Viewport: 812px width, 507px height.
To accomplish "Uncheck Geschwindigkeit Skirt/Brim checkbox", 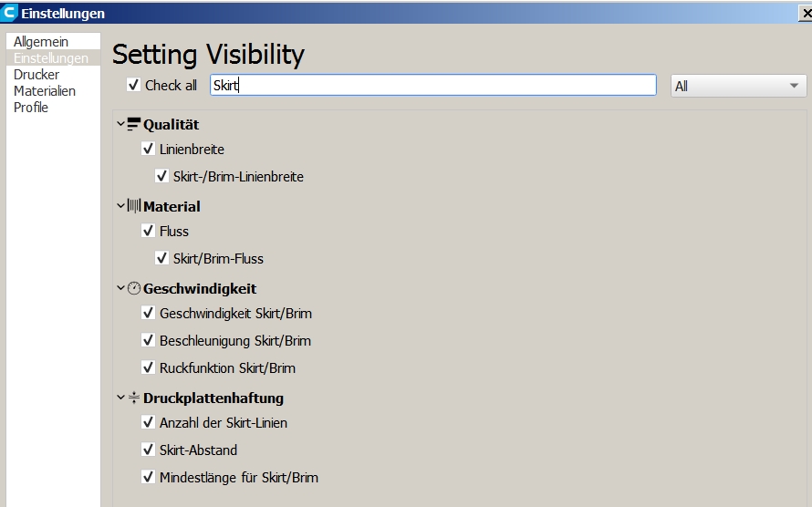I will (148, 314).
